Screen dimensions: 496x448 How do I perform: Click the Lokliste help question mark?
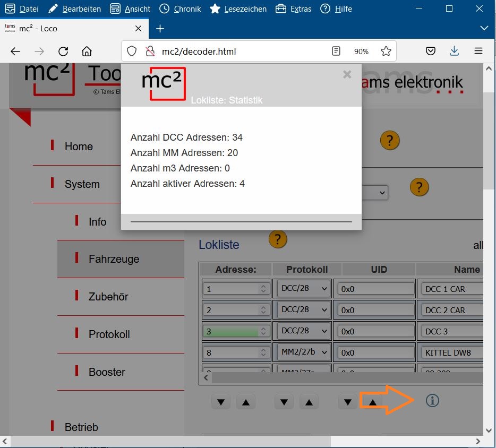[277, 239]
